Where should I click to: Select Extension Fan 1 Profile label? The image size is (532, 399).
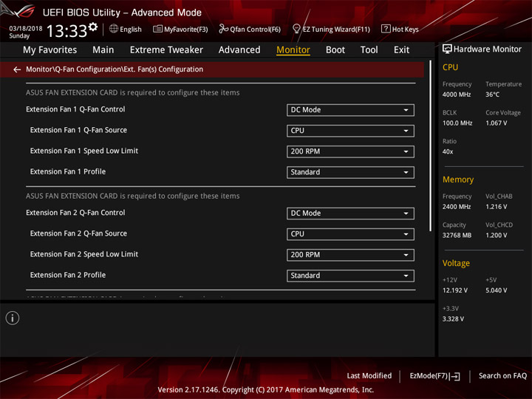point(67,171)
